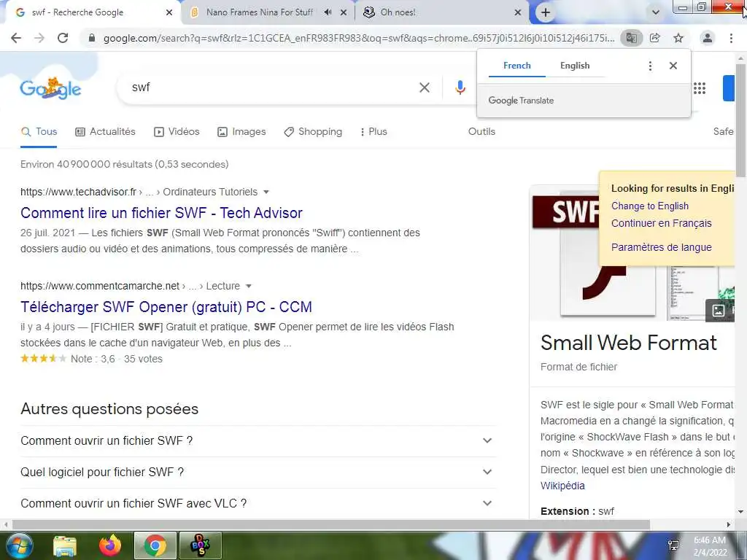
Task: Select the Tous results tab
Action: tap(39, 132)
